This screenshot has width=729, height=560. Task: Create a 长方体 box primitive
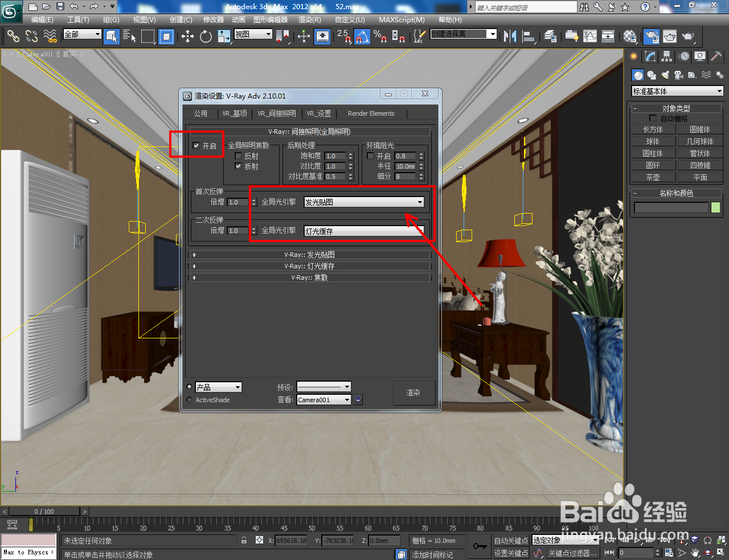[653, 129]
